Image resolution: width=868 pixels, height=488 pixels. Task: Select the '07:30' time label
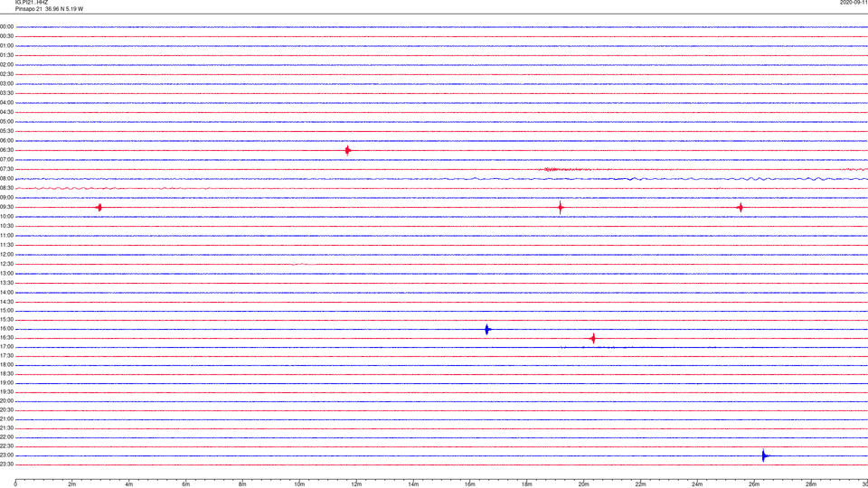coord(7,169)
